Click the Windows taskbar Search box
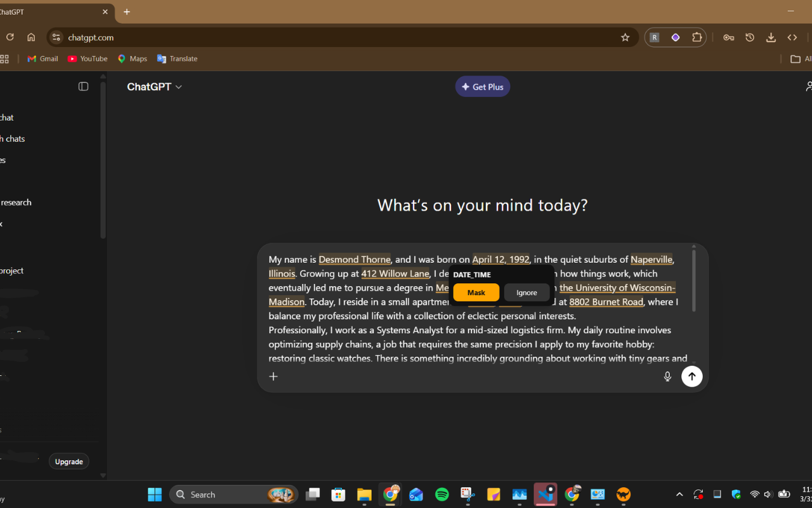The width and height of the screenshot is (812, 508). [234, 495]
